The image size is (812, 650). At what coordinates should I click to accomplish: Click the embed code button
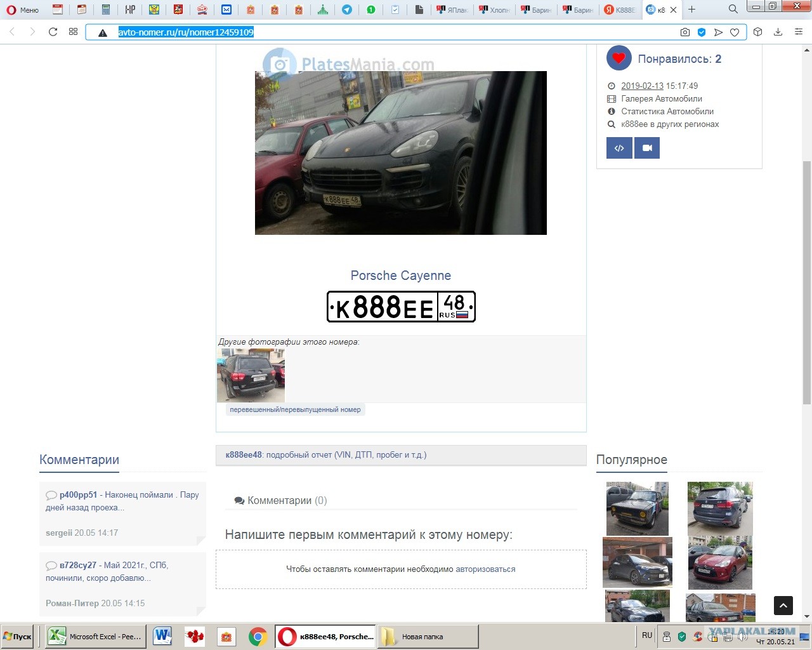pyautogui.click(x=619, y=148)
